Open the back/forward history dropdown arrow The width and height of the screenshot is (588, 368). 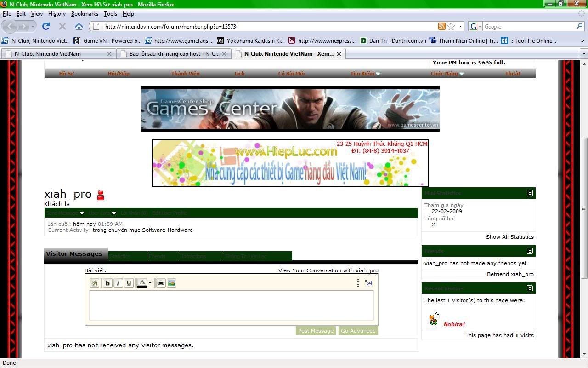click(x=34, y=26)
